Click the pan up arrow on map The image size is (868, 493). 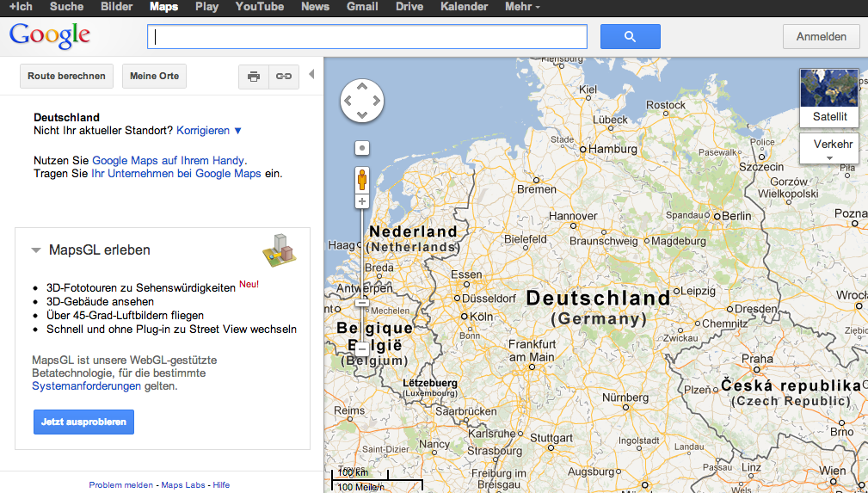coord(362,86)
